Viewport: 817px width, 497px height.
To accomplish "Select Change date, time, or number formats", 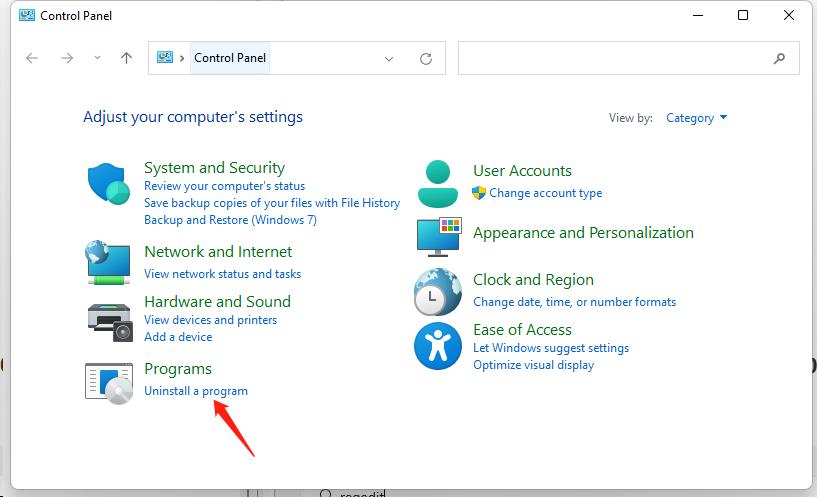I will [x=574, y=302].
